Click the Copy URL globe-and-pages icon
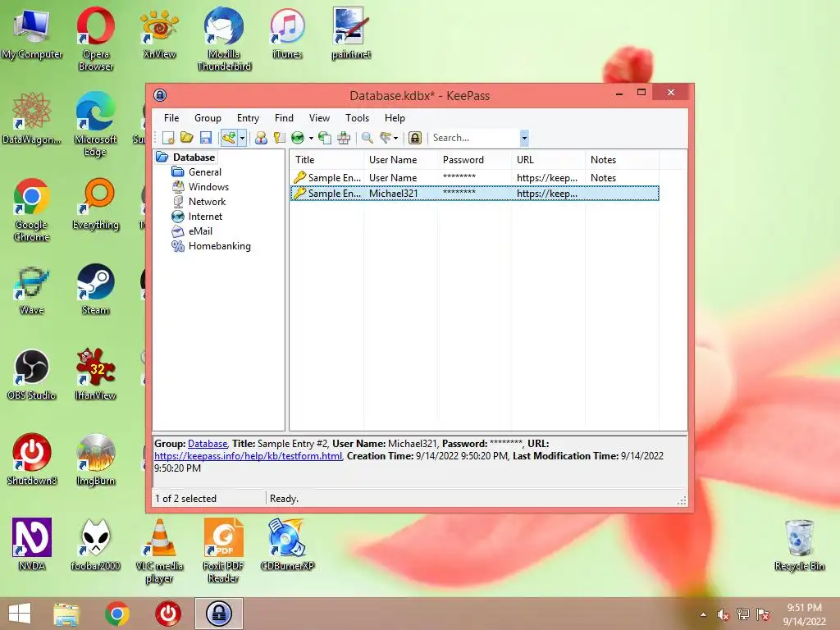Screen dimensions: 840x630 (325, 138)
